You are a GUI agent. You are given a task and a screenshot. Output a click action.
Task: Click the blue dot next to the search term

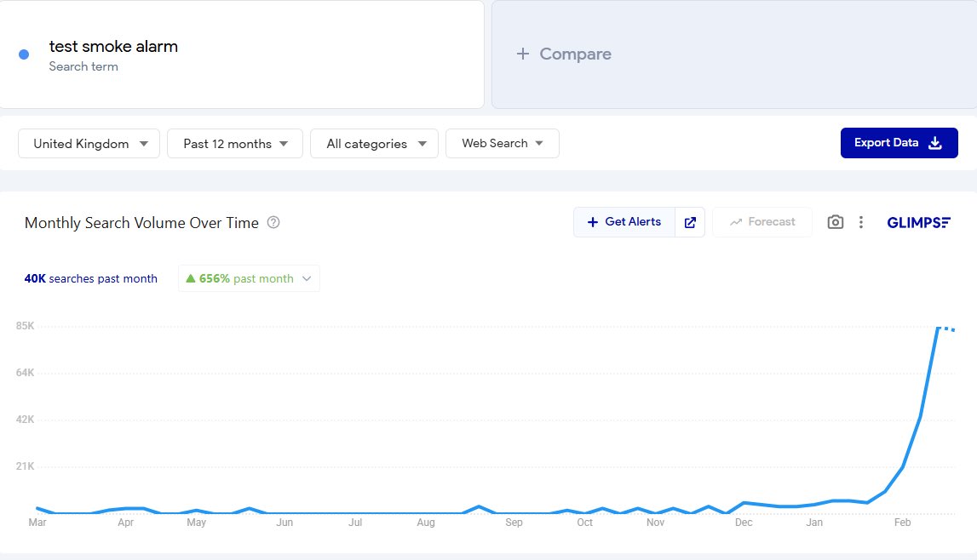tap(24, 54)
